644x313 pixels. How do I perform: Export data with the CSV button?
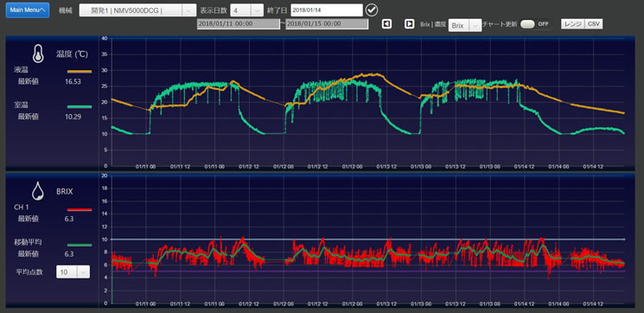tap(594, 24)
